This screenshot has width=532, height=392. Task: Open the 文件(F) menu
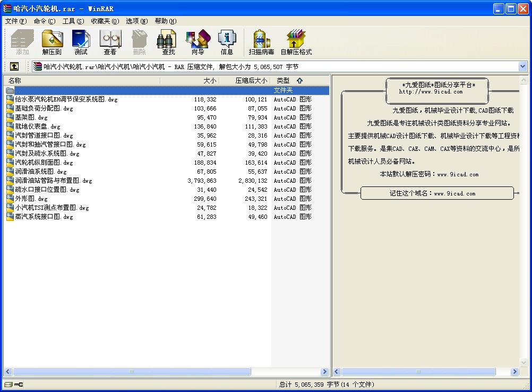[x=16, y=21]
